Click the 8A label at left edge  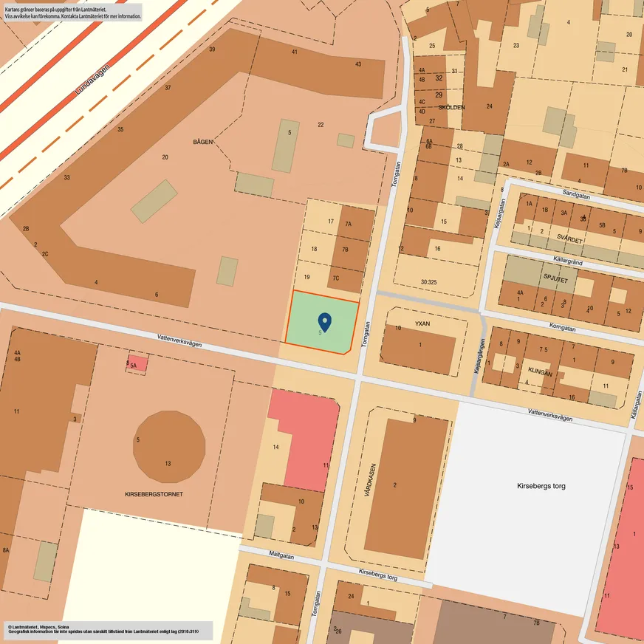[5, 550]
